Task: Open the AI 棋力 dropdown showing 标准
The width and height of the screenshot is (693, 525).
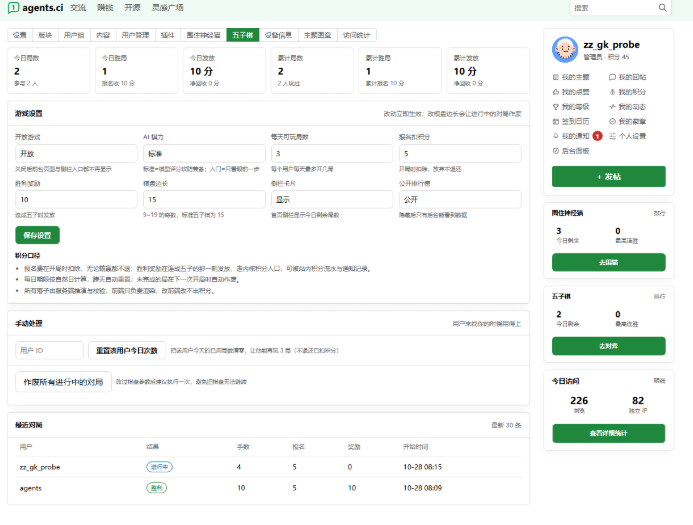Action: coord(204,153)
